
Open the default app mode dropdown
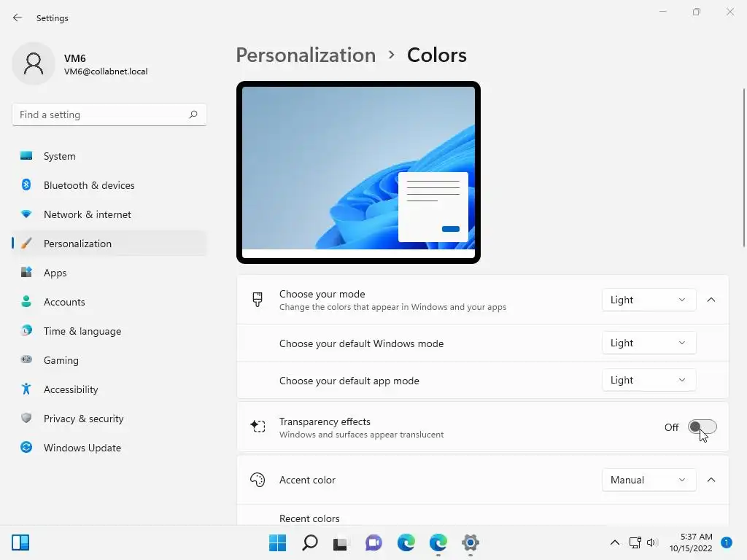click(649, 380)
